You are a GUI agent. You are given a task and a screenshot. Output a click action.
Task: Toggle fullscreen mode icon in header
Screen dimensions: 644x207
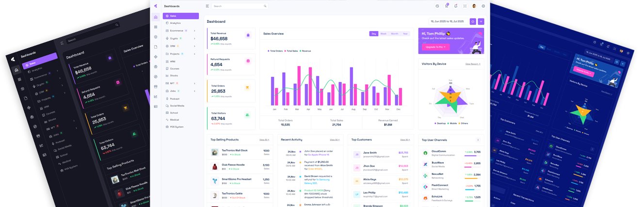click(x=465, y=6)
